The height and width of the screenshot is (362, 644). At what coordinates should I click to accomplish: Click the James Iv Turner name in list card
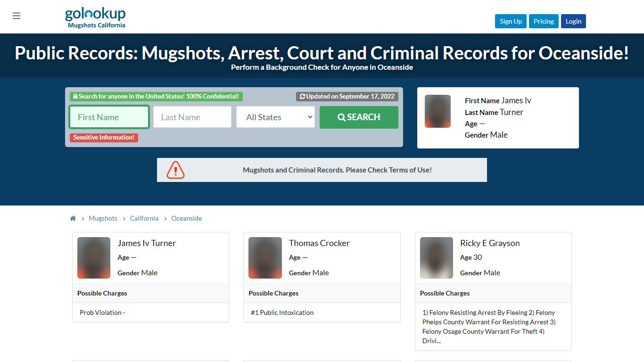click(x=147, y=243)
